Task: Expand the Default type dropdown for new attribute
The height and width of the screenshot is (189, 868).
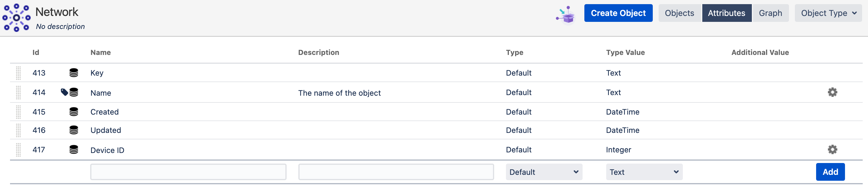Action: (x=544, y=172)
